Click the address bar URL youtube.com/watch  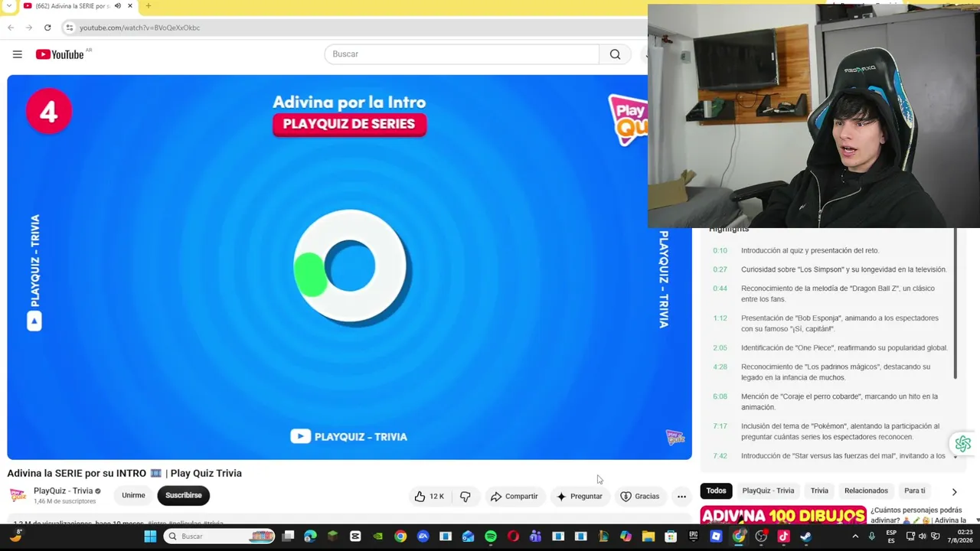(139, 28)
